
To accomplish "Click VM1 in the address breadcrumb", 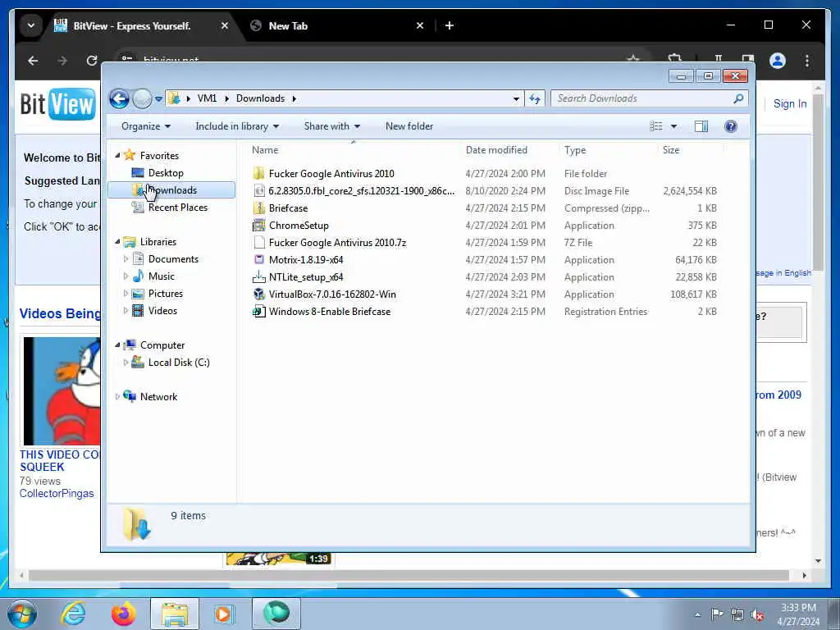I will pyautogui.click(x=207, y=98).
